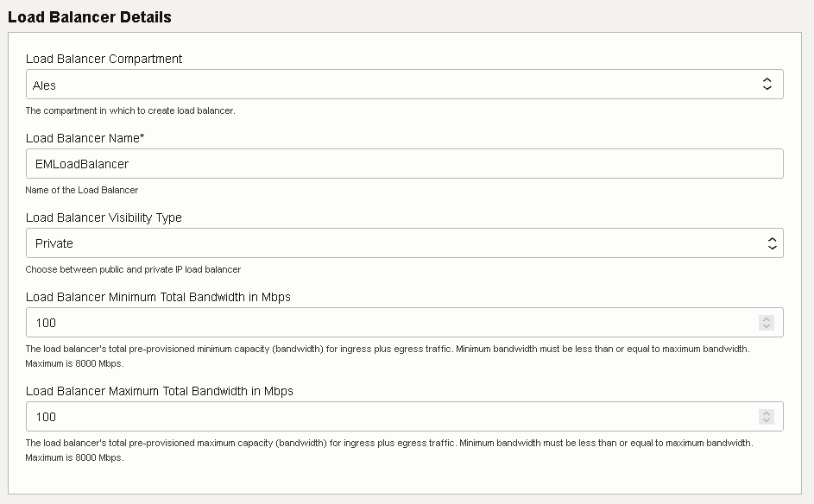Click the Load Balancer Details heading
Image resolution: width=814 pixels, height=504 pixels.
pyautogui.click(x=90, y=17)
